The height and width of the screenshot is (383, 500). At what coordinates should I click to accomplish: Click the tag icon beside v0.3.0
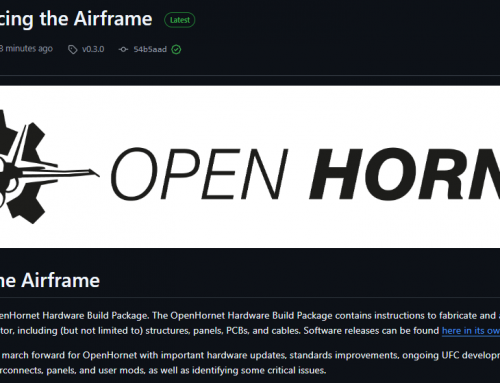(x=73, y=50)
